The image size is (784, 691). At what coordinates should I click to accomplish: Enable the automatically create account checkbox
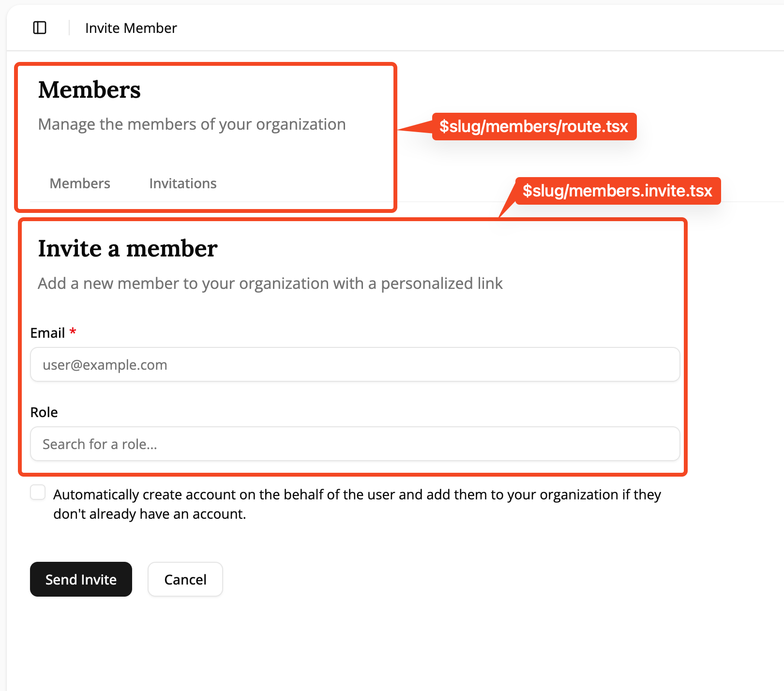click(x=38, y=493)
